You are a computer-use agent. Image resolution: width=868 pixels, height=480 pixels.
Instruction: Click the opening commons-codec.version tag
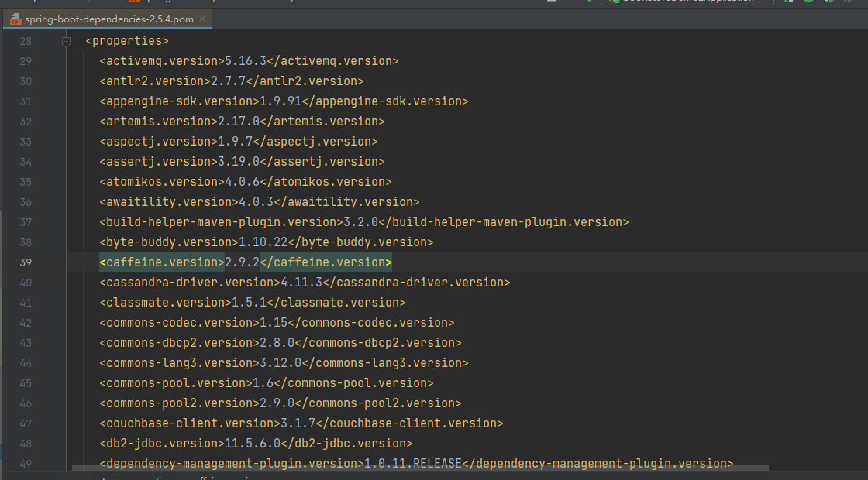179,322
